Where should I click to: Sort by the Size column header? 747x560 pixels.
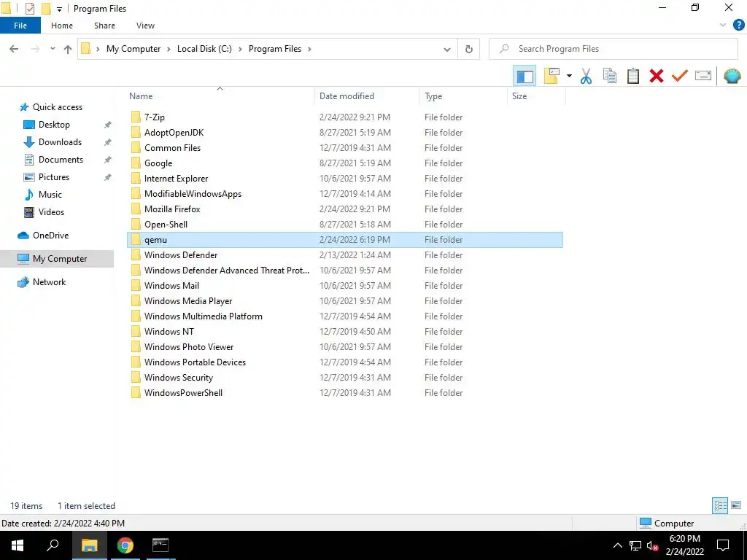tap(536, 96)
